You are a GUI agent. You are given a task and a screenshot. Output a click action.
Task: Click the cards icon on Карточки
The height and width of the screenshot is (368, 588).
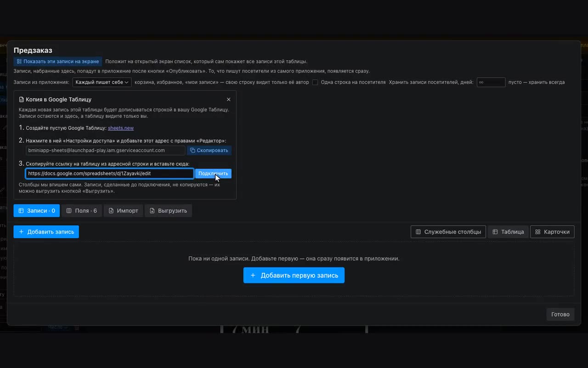tap(538, 232)
